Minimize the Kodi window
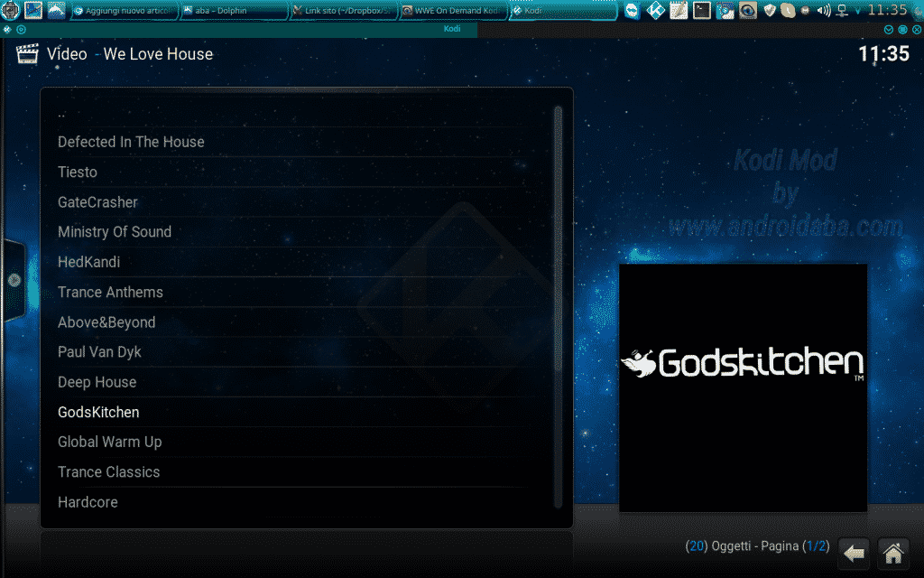This screenshot has width=924, height=578. [x=889, y=30]
